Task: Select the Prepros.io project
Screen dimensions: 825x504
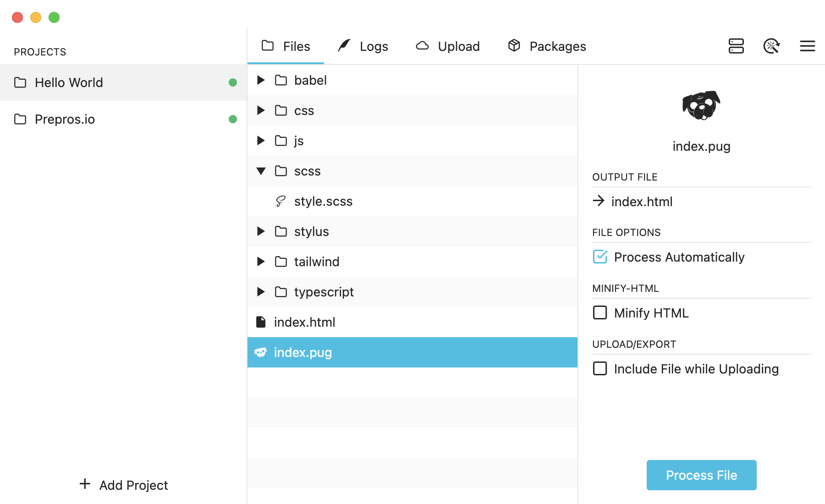Action: (x=65, y=119)
